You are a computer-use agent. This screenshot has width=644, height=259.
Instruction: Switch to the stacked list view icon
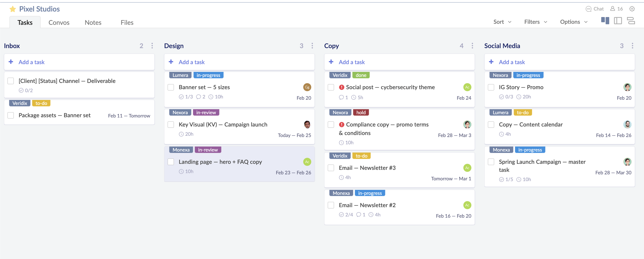pyautogui.click(x=631, y=21)
